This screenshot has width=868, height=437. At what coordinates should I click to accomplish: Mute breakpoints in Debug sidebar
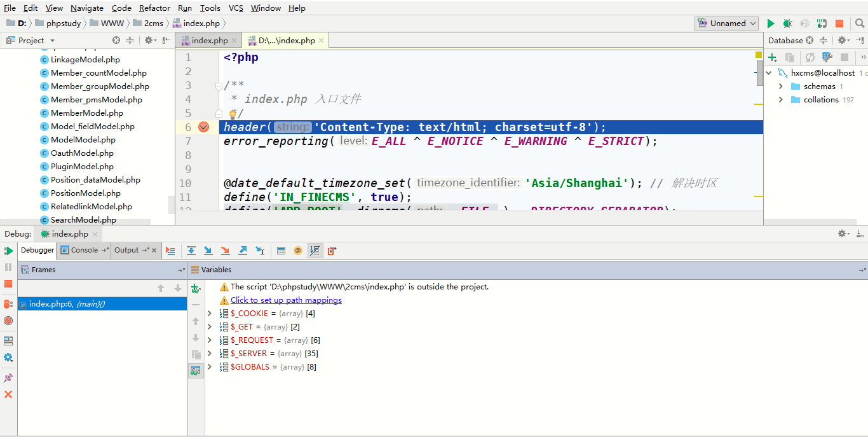[x=8, y=321]
